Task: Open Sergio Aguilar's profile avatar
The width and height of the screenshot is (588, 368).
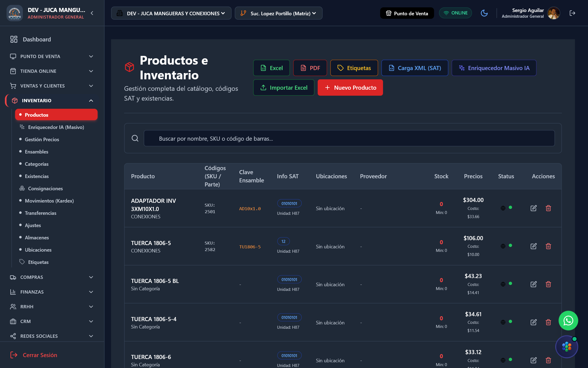Action: tap(553, 13)
